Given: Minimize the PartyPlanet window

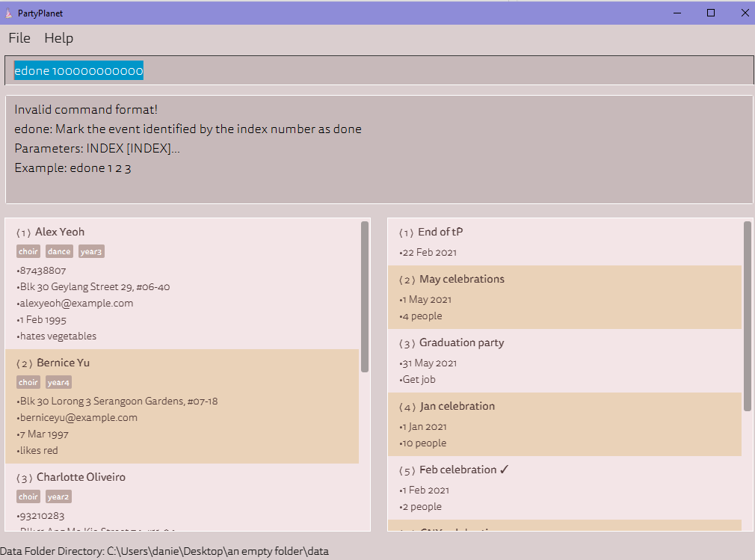Looking at the screenshot, I should tap(677, 13).
